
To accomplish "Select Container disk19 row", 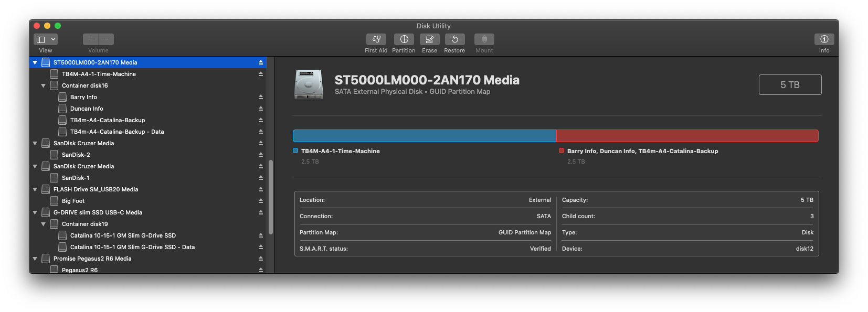I will 149,224.
